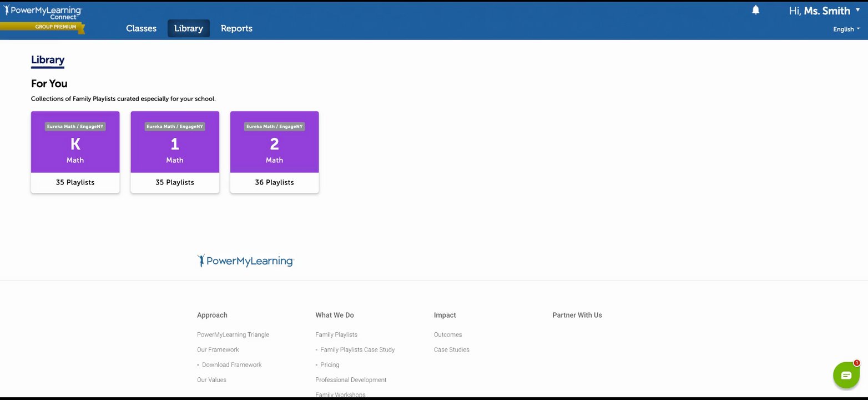Click the Pricing footer link

(330, 364)
